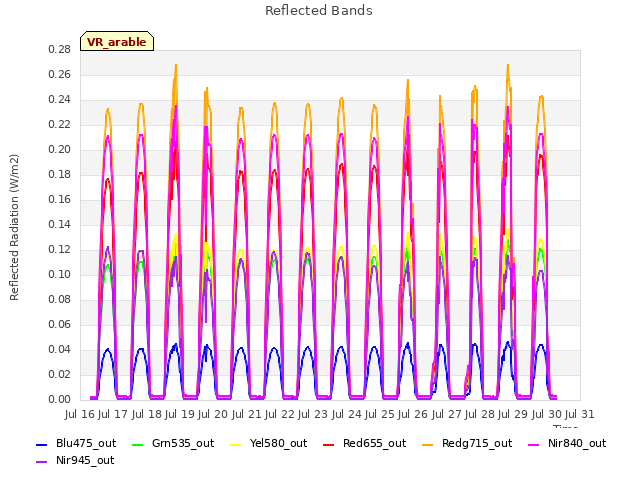Click the 0.14 y-axis tick label
Image resolution: width=640 pixels, height=480 pixels.
click(59, 224)
